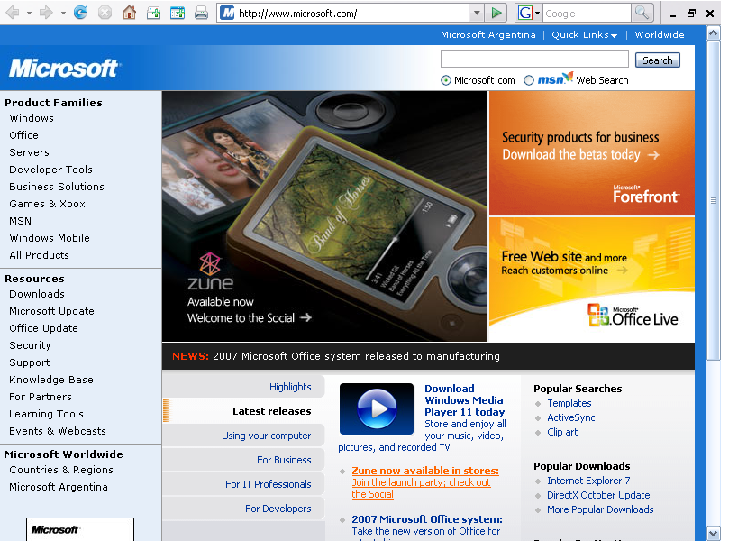Image resolution: width=756 pixels, height=541 pixels.
Task: Click the Free Web site banner
Action: click(x=592, y=280)
